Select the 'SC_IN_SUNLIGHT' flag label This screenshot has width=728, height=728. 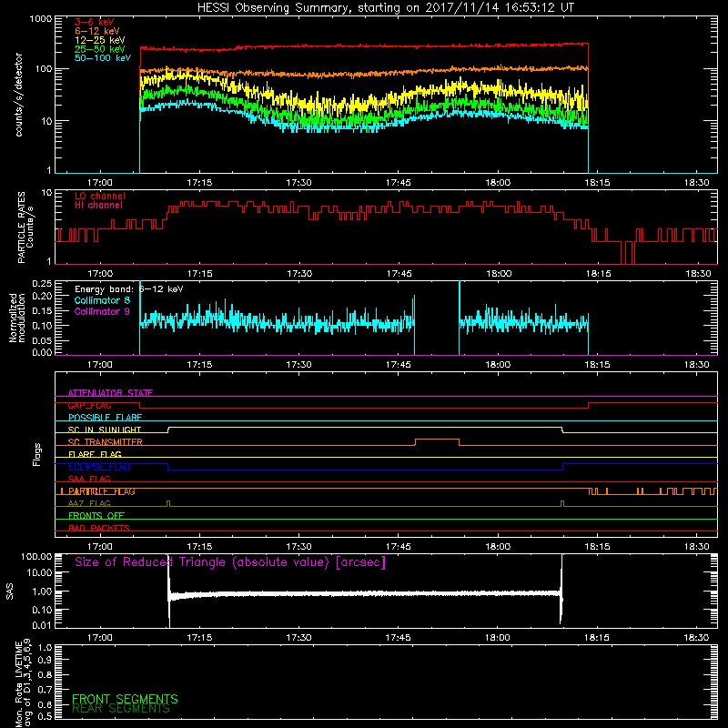(x=105, y=430)
